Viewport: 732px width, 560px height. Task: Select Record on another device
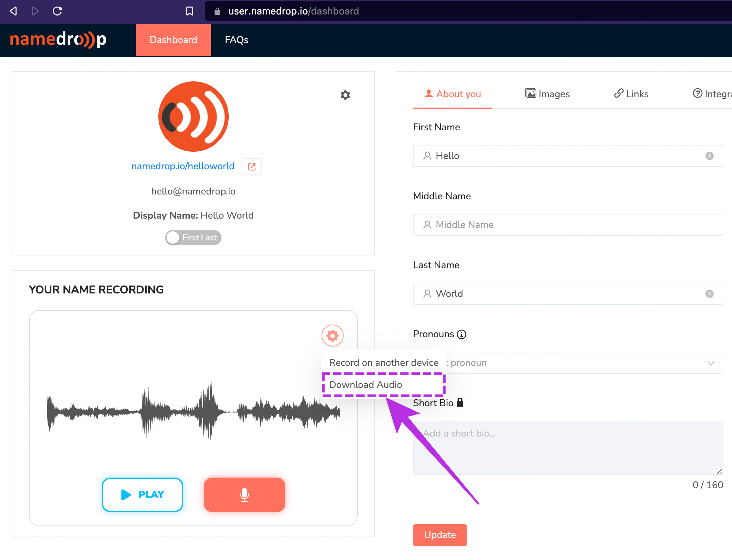point(384,362)
